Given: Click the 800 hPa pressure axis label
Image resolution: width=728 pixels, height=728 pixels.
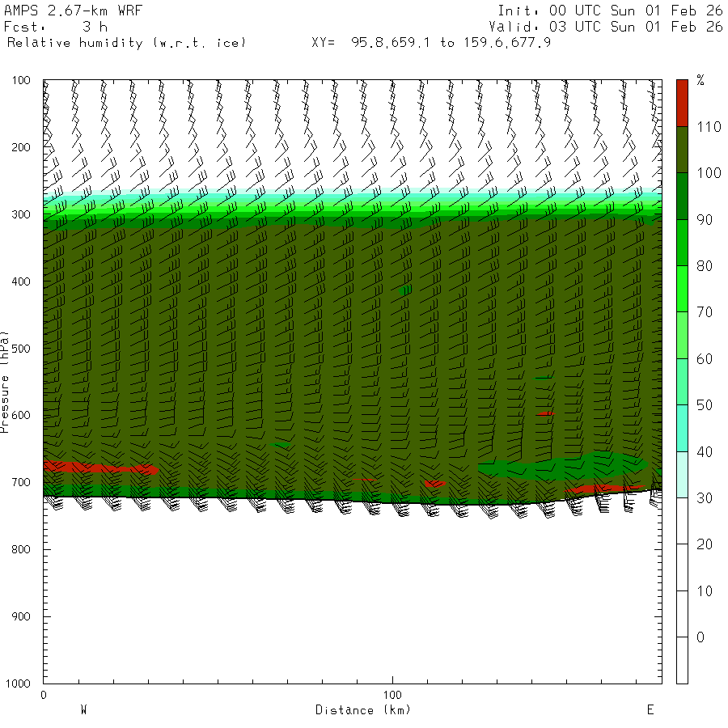Looking at the screenshot, I should pos(21,549).
